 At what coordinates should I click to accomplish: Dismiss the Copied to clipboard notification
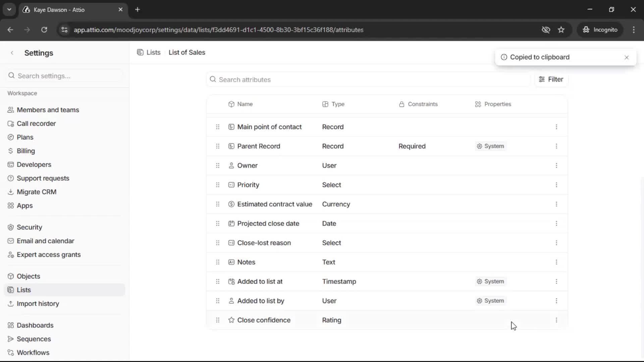tap(627, 57)
